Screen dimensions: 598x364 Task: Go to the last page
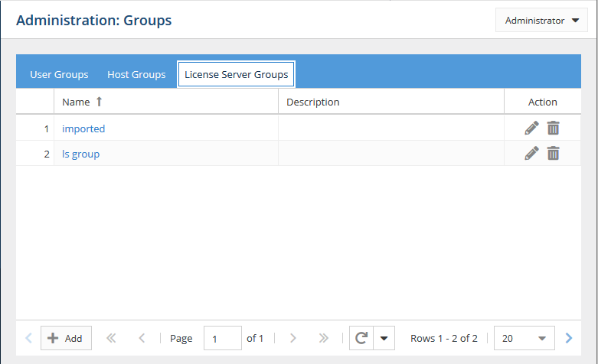click(323, 338)
